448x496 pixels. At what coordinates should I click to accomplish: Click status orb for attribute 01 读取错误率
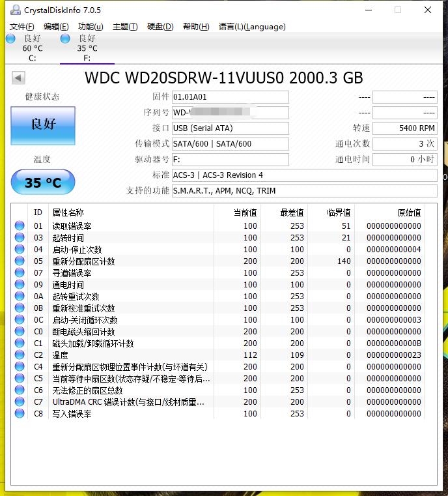20,226
